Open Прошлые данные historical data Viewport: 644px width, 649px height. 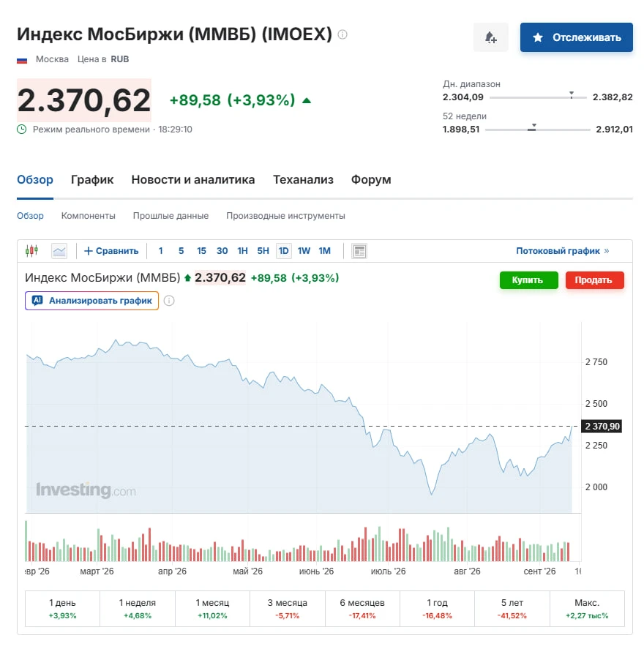[171, 216]
